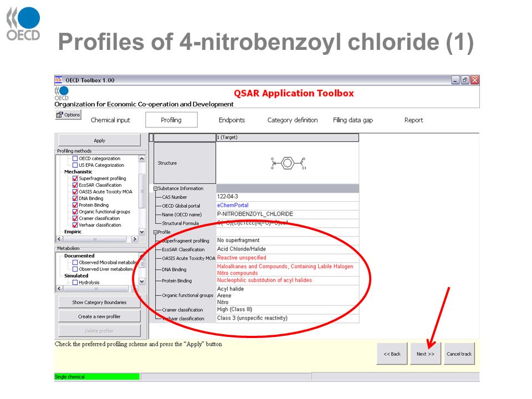Switch to Chemical input stage
Viewport: 532px width, 399px height.
[x=110, y=120]
